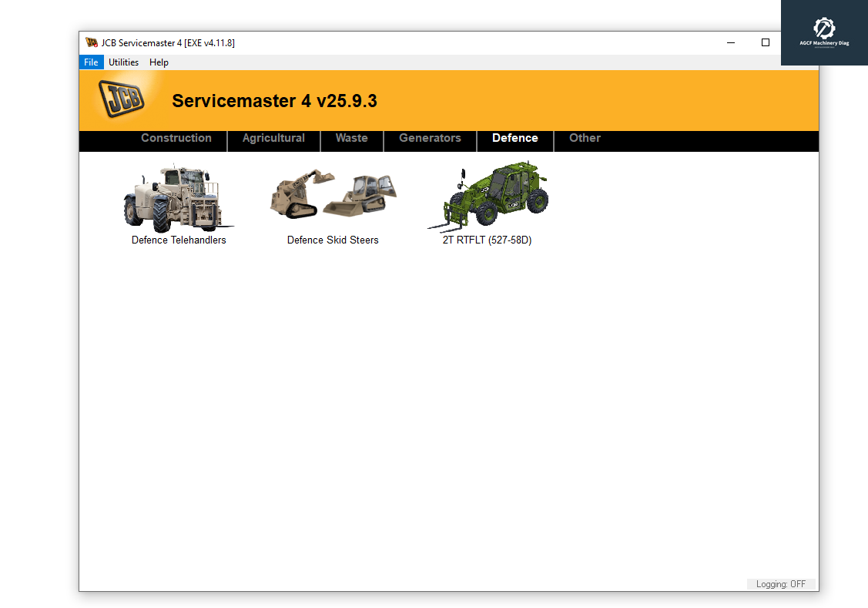This screenshot has width=868, height=608.
Task: Toggle the Logging: OFF status indicator
Action: (x=780, y=584)
